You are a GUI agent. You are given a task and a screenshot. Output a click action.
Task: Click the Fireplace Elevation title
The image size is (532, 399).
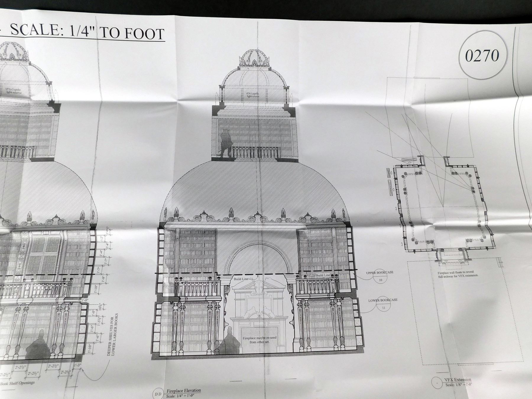coord(184,390)
